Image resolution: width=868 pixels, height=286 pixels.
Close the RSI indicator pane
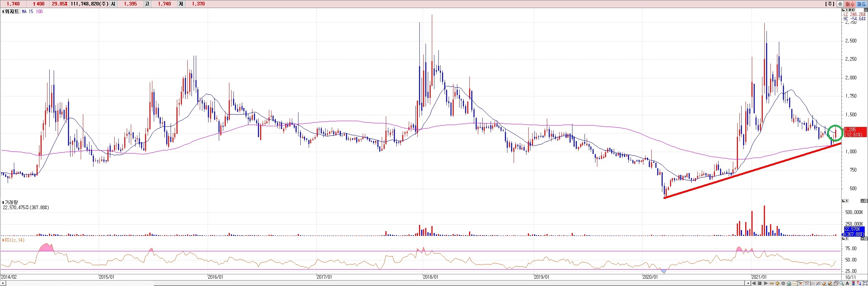866,238
